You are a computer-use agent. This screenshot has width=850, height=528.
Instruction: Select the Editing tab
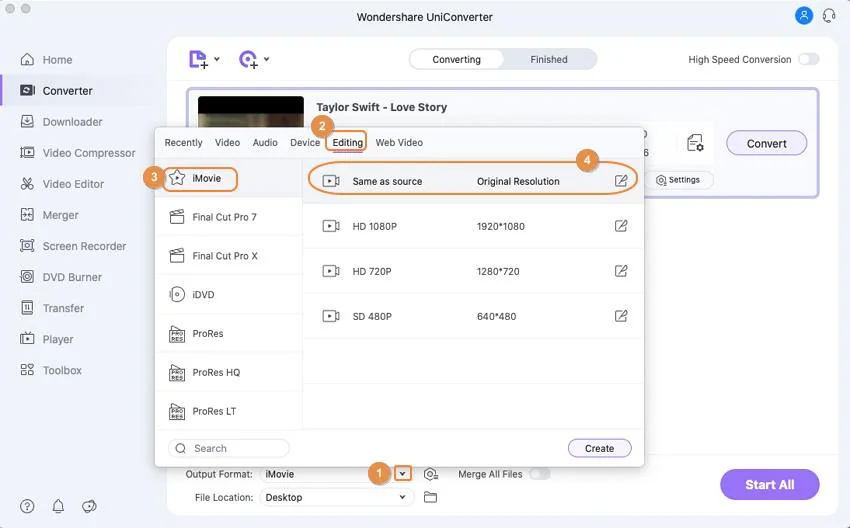coord(347,143)
